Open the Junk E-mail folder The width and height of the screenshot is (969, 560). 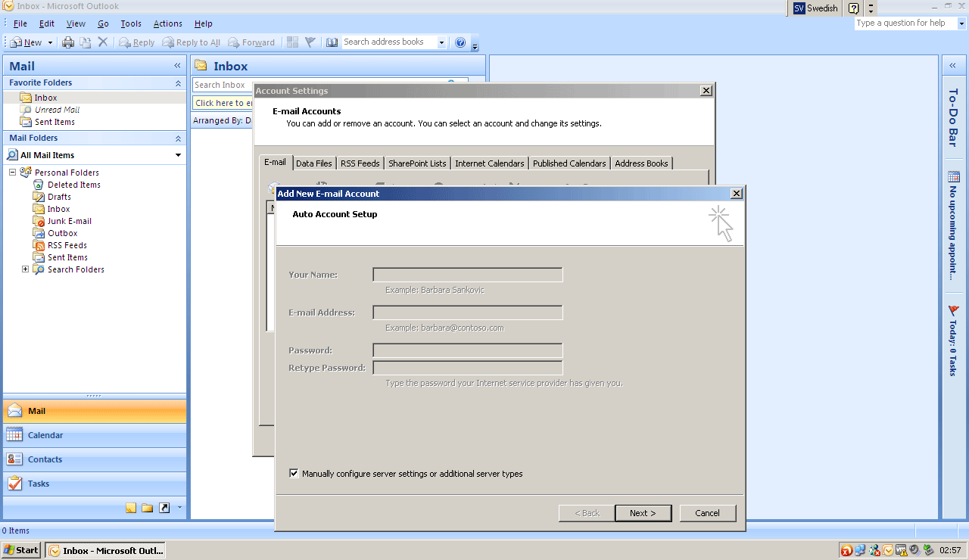tap(69, 221)
